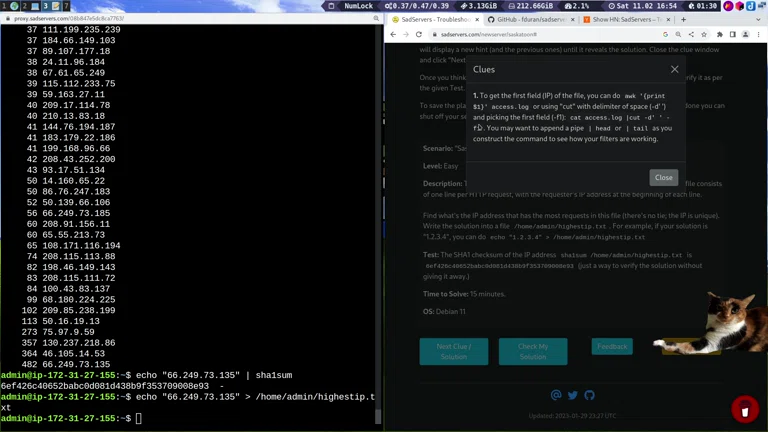Click the Check My Solution button

tap(533, 352)
